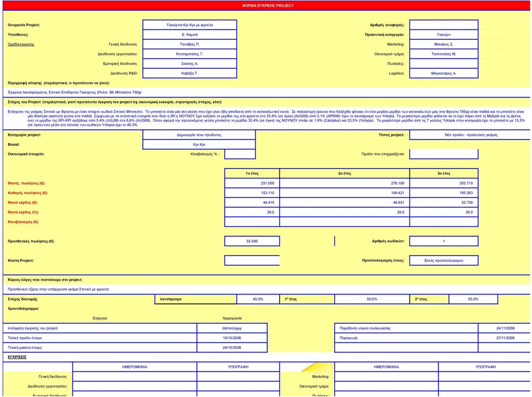Image resolution: width=532 pixels, height=397 pixels.
Task: Select the third-year distribution target '55,0%'
Action: tap(473, 299)
